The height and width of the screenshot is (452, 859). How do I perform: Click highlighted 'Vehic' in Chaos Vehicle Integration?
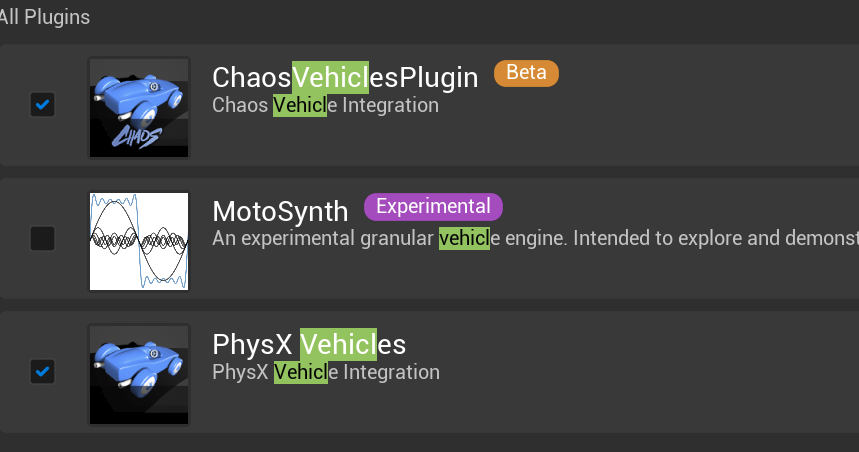(x=300, y=105)
